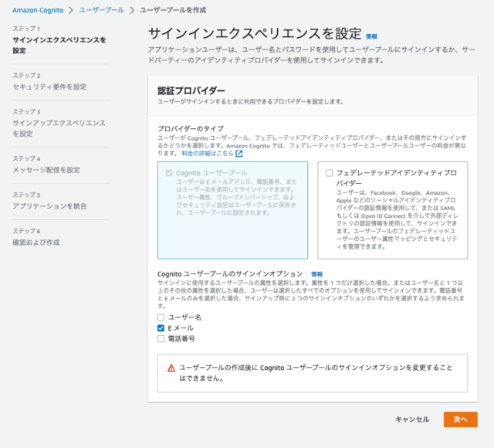Image resolution: width=494 pixels, height=448 pixels.
Task: Open the 料金の詳細はこちら pricing link
Action: point(208,153)
